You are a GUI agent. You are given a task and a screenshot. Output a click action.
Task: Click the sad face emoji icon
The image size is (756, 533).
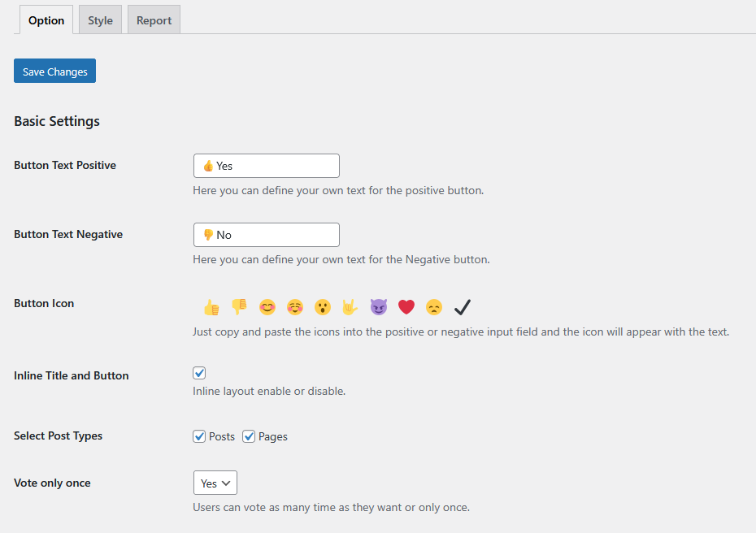434,307
